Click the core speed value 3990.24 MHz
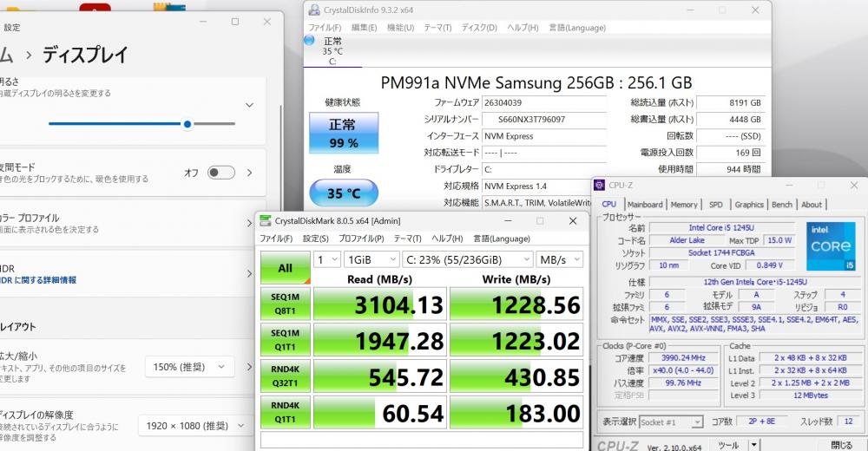 click(683, 358)
